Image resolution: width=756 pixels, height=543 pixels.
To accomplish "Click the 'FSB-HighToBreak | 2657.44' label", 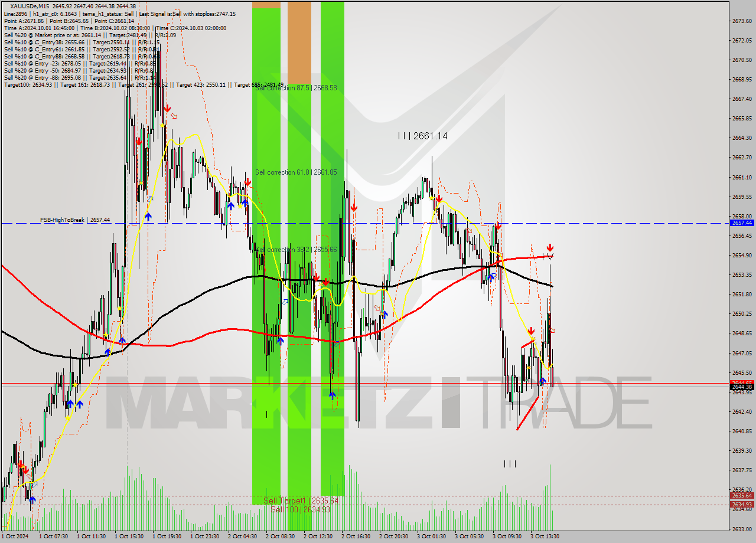I will tap(75, 220).
